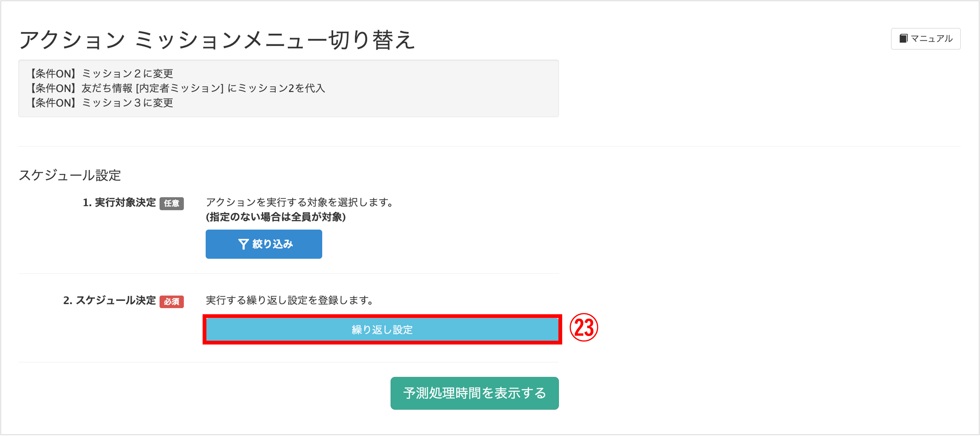The image size is (980, 436).
Task: Click the blue 絞り込み filter button
Action: pyautogui.click(x=264, y=244)
